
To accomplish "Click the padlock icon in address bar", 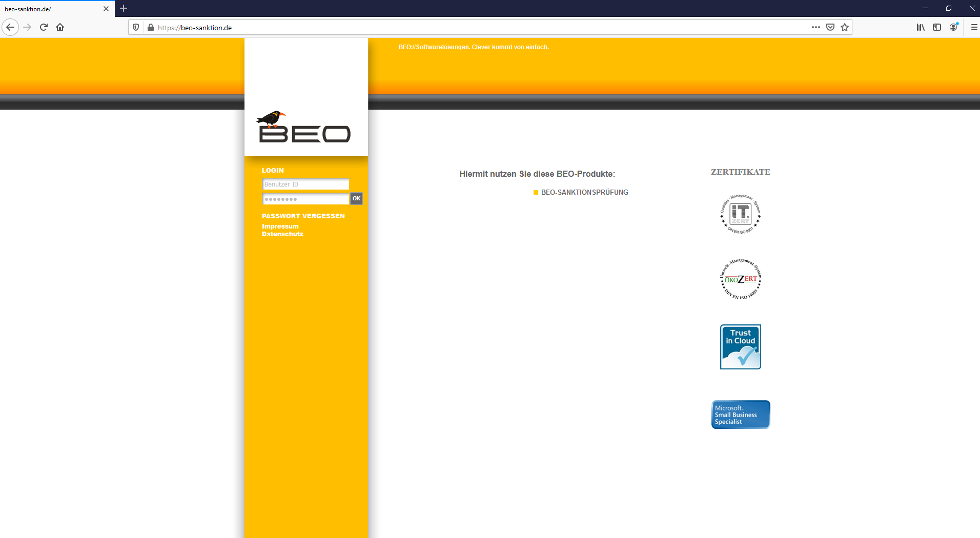I will (150, 27).
